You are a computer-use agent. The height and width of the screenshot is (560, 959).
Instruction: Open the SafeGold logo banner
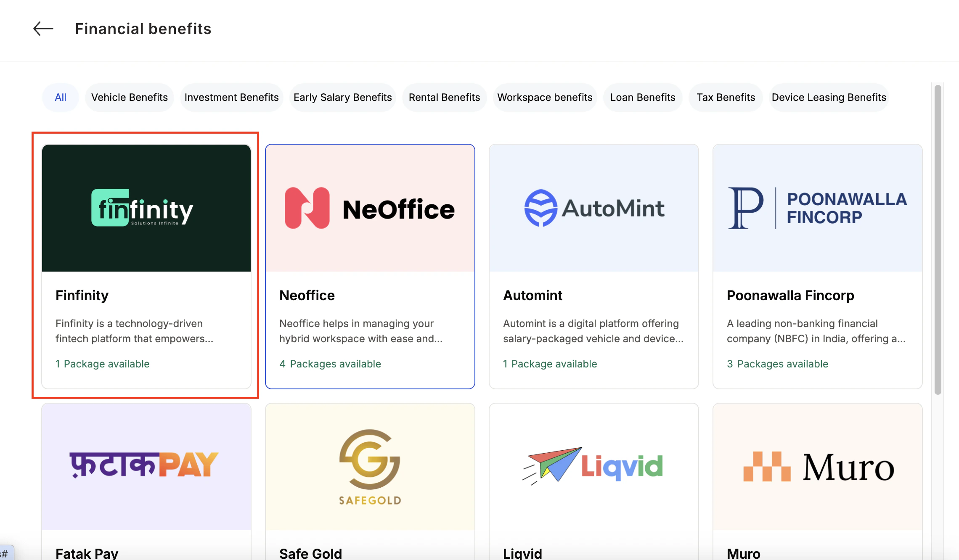point(370,467)
